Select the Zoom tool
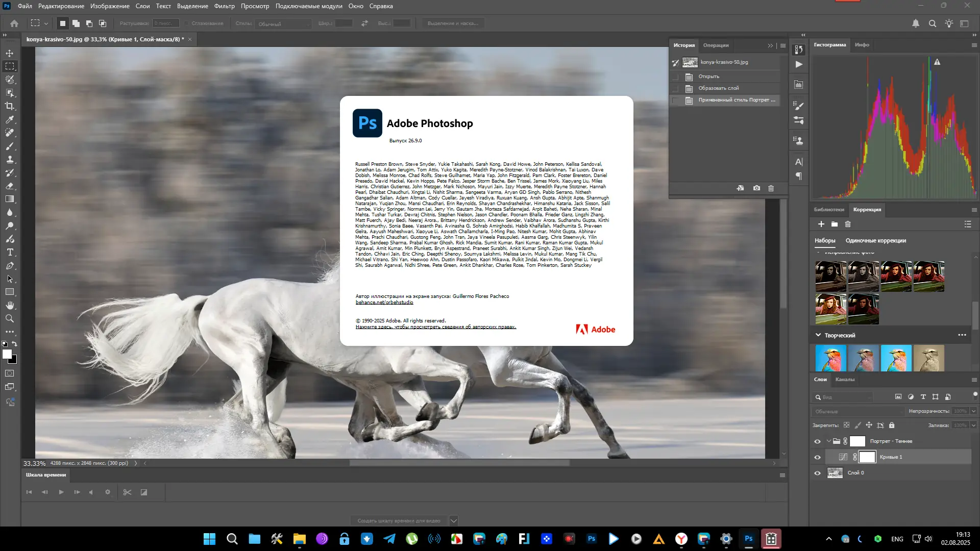The width and height of the screenshot is (980, 551). coord(10,318)
